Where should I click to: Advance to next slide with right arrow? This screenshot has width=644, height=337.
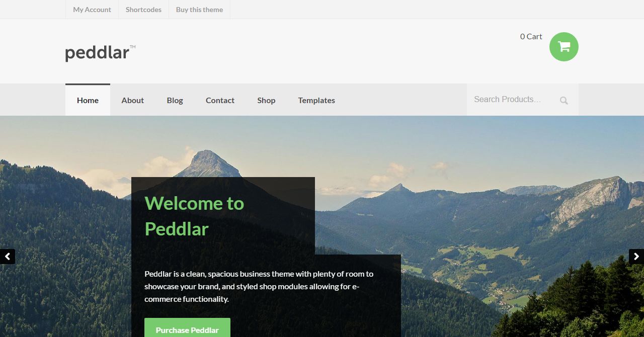point(636,257)
